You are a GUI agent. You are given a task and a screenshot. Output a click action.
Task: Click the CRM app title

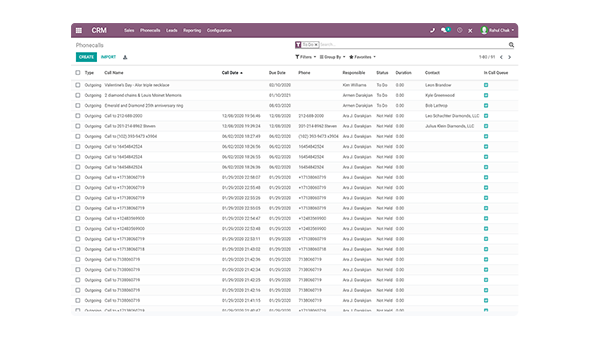point(99,30)
